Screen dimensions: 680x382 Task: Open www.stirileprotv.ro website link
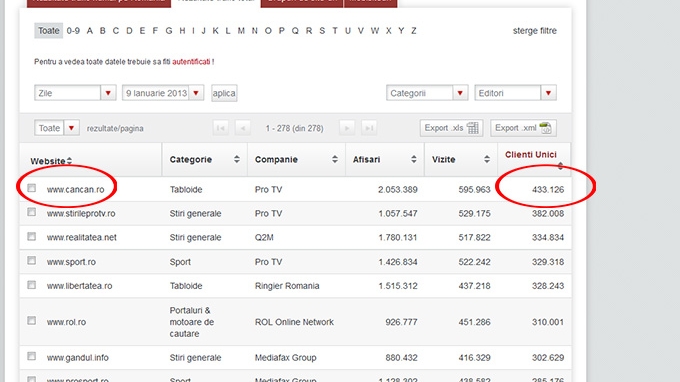click(81, 213)
